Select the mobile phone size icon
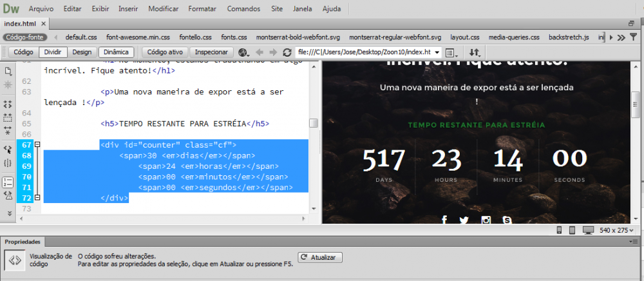The image size is (644, 281). point(559,231)
